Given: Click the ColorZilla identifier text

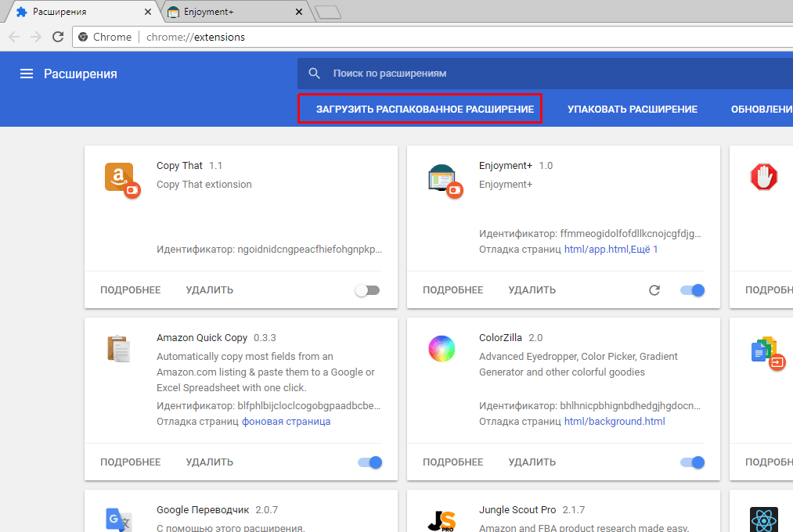Looking at the screenshot, I should coord(589,406).
